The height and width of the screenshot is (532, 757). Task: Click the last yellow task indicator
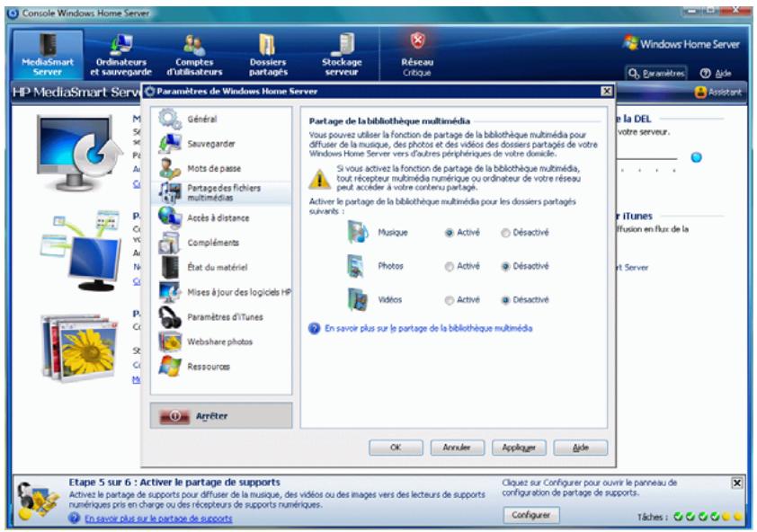pyautogui.click(x=738, y=517)
